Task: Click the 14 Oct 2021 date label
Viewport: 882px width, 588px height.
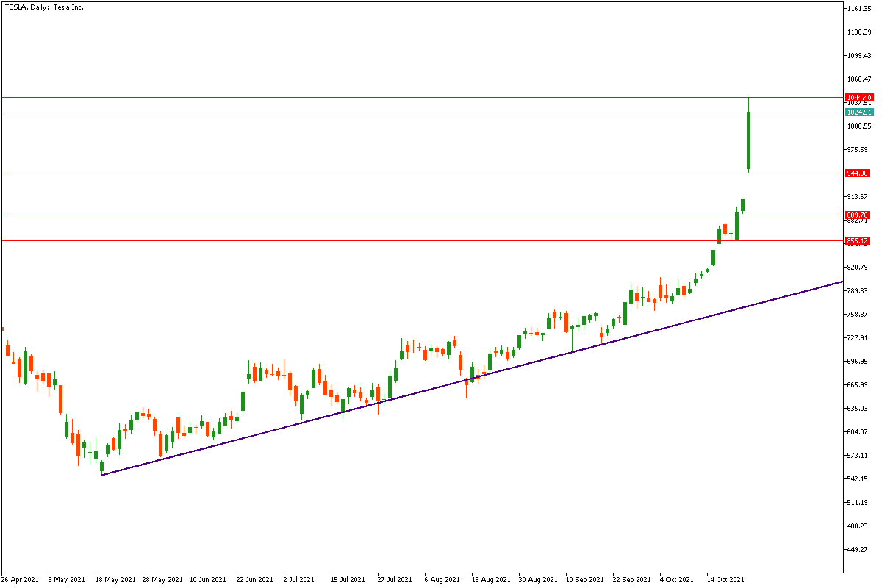Action: tap(726, 579)
